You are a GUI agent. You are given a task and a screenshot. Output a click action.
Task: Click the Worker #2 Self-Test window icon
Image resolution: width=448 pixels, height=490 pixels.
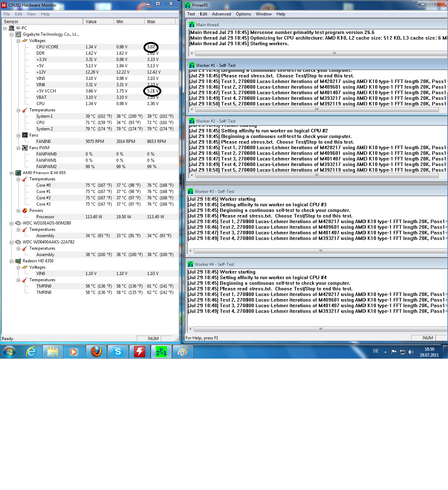(192, 121)
